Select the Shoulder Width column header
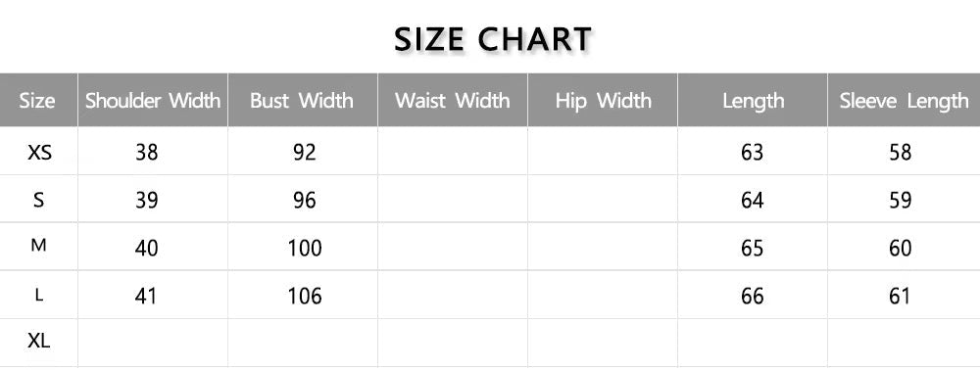Image resolution: width=980 pixels, height=370 pixels. (153, 101)
